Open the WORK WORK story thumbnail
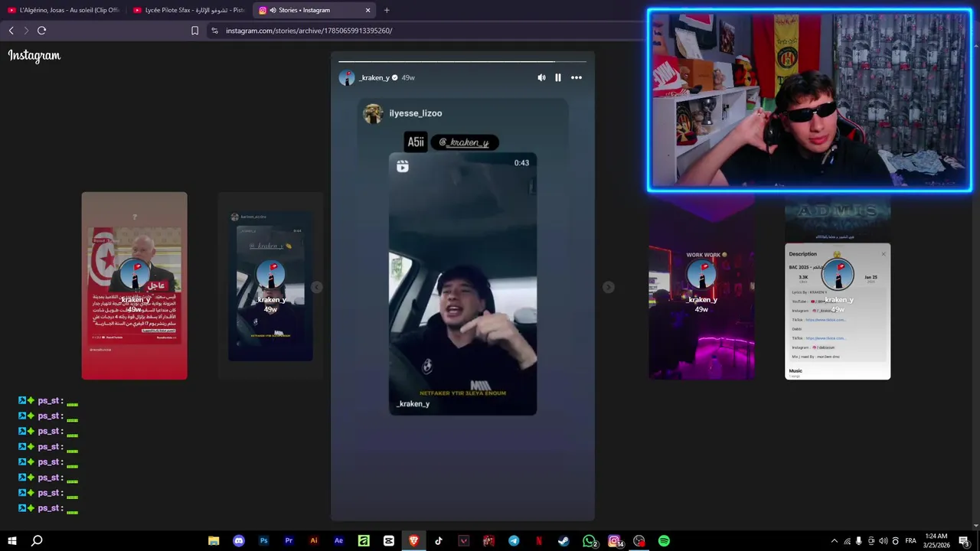Screen dimensions: 980x551 click(701, 285)
